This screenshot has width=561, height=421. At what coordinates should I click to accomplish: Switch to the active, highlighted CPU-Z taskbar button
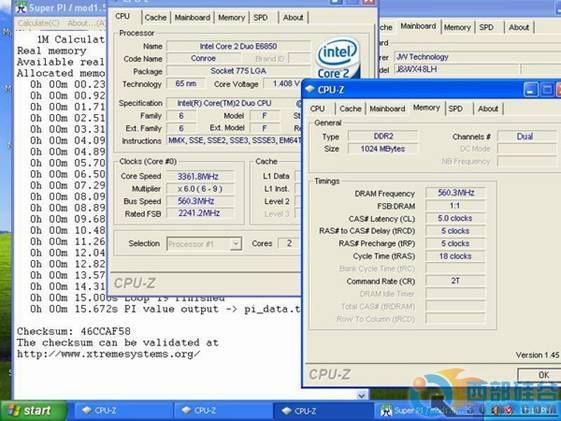[x=323, y=411]
